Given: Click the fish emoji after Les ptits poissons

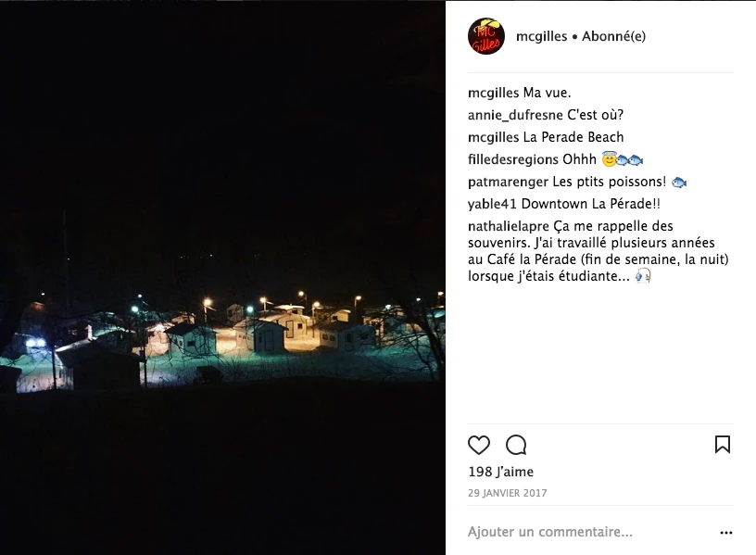Looking at the screenshot, I should click(x=679, y=183).
